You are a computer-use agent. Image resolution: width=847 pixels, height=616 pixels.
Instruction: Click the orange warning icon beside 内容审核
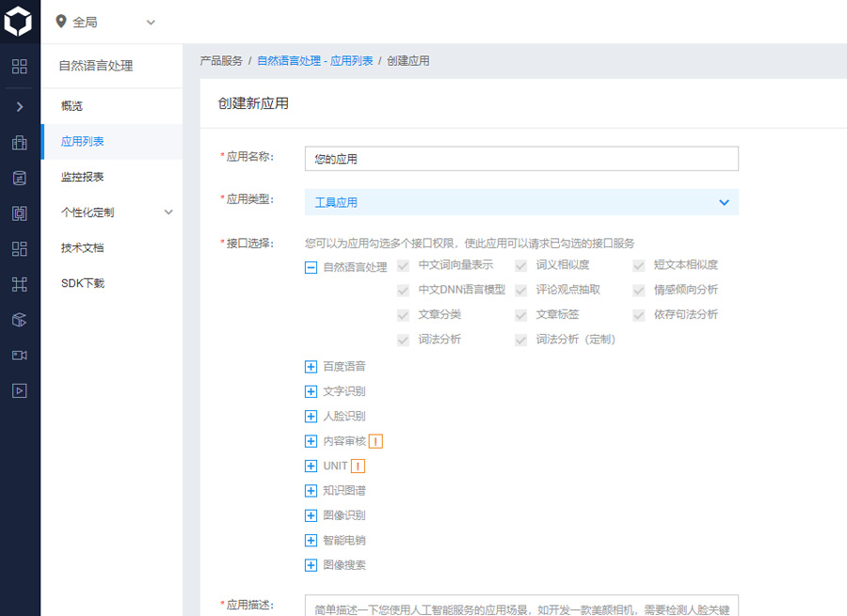[x=376, y=441]
